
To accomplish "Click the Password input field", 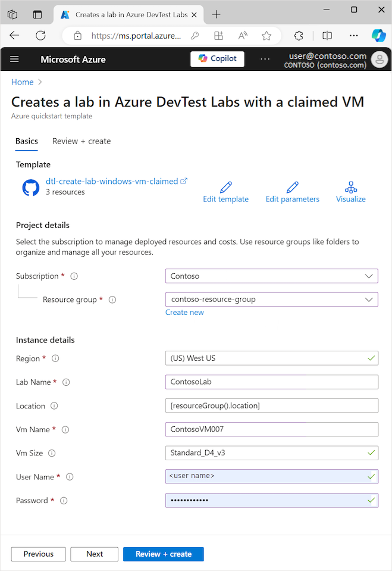I will click(271, 500).
